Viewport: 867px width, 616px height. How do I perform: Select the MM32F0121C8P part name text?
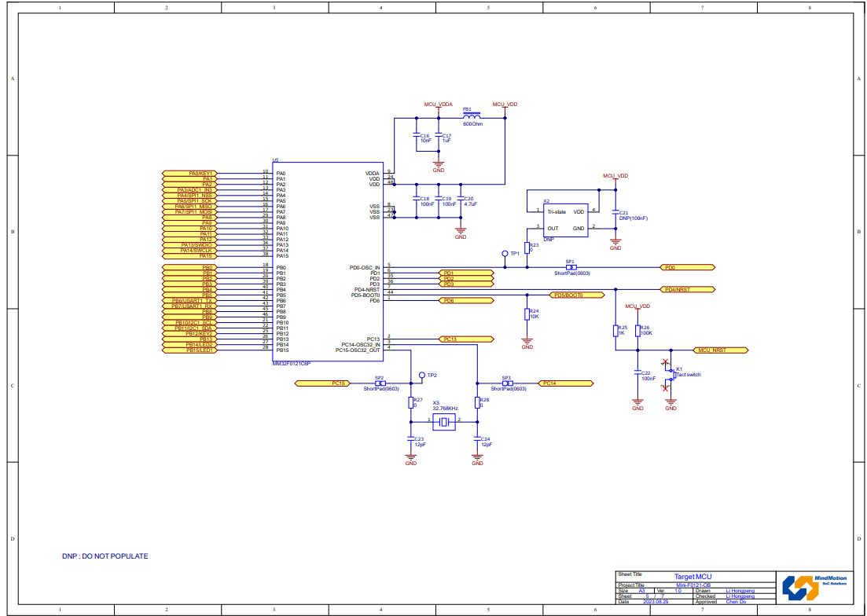pyautogui.click(x=292, y=364)
